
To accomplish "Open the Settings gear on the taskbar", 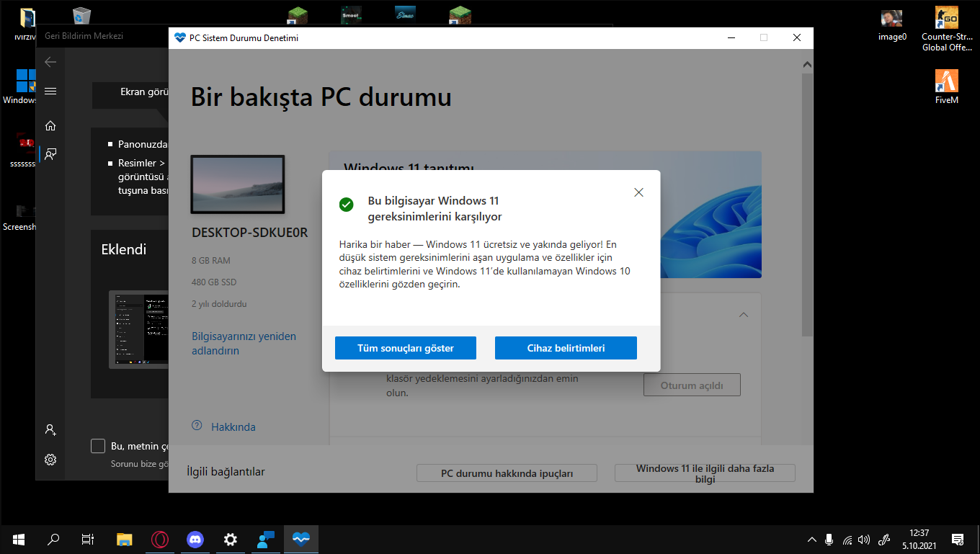I will tap(231, 539).
